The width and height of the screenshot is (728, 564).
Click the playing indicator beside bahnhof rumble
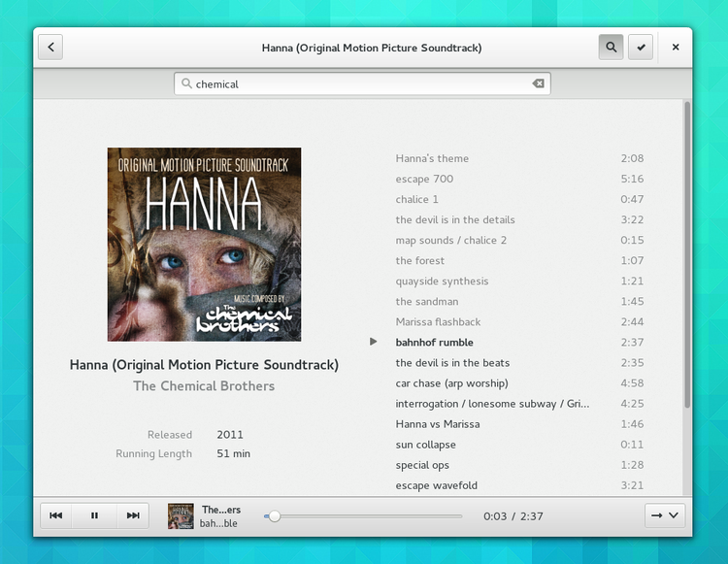[x=373, y=342]
